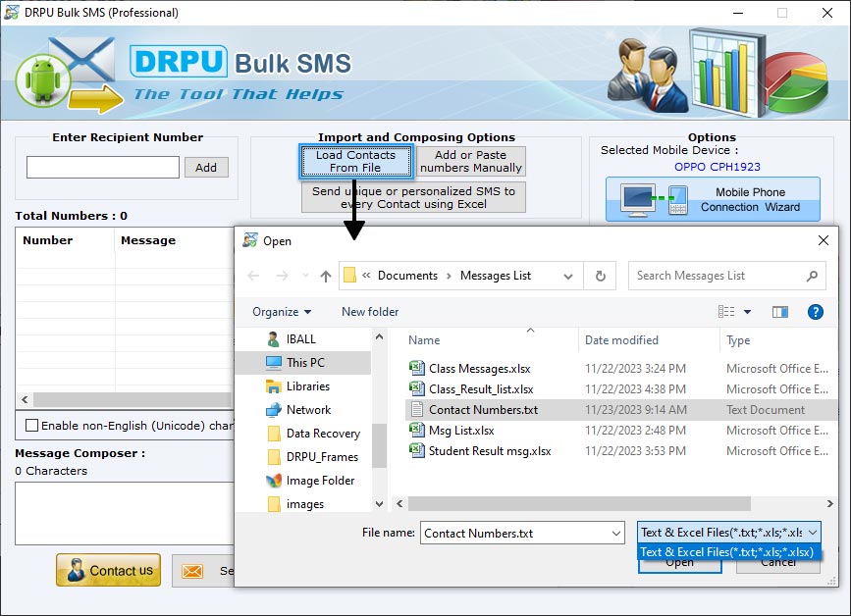851x616 pixels.
Task: Click the 11/23/2023 9:14 AM date cell
Action: point(635,410)
